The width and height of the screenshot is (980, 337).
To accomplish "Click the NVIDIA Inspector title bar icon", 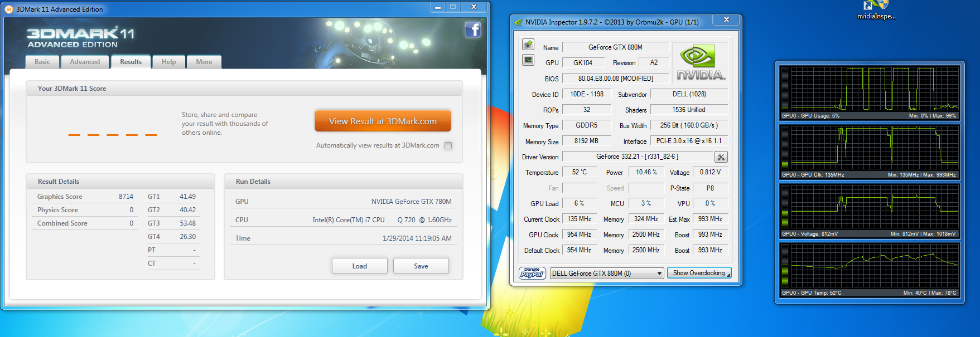I will [x=519, y=22].
